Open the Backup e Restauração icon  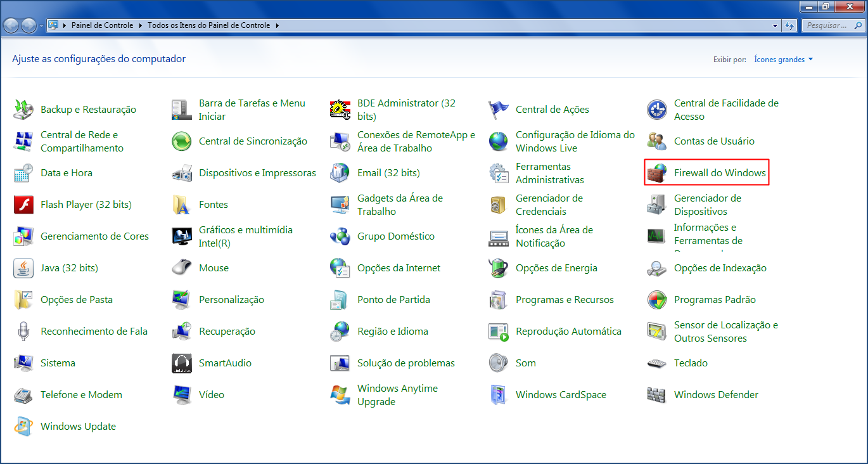23,110
